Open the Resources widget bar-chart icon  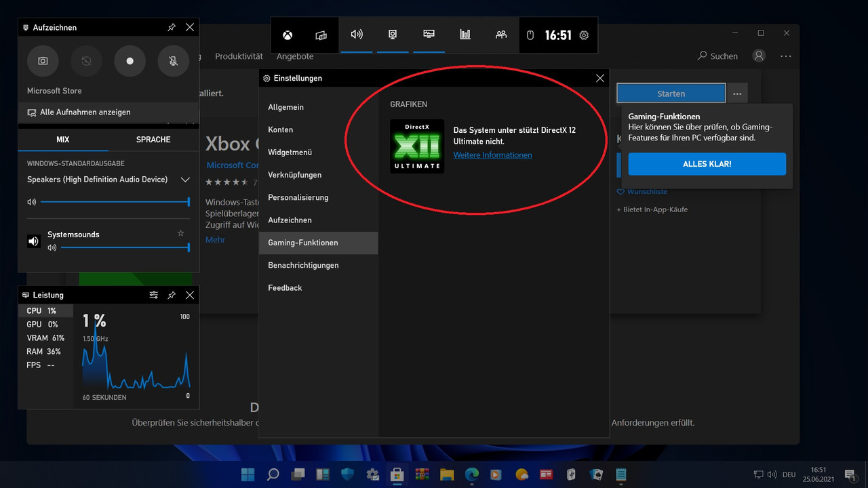[465, 35]
